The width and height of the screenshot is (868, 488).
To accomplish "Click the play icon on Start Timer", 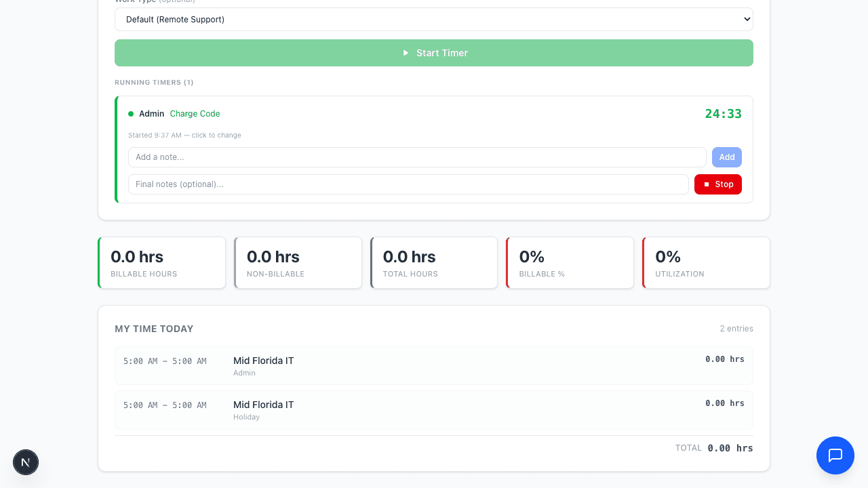I will (405, 52).
